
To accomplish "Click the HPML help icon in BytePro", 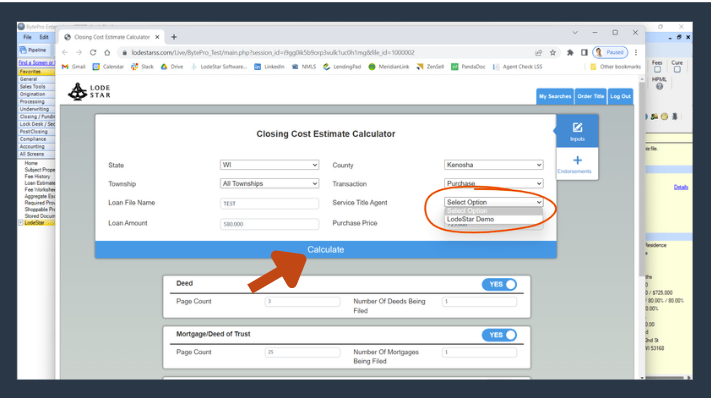I will tap(659, 87).
